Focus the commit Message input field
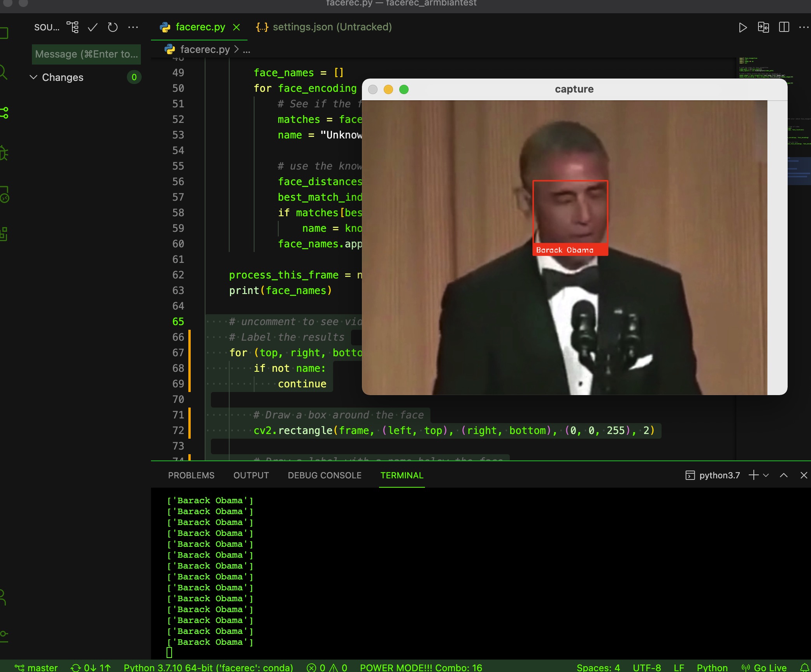This screenshot has height=672, width=811. (x=86, y=54)
